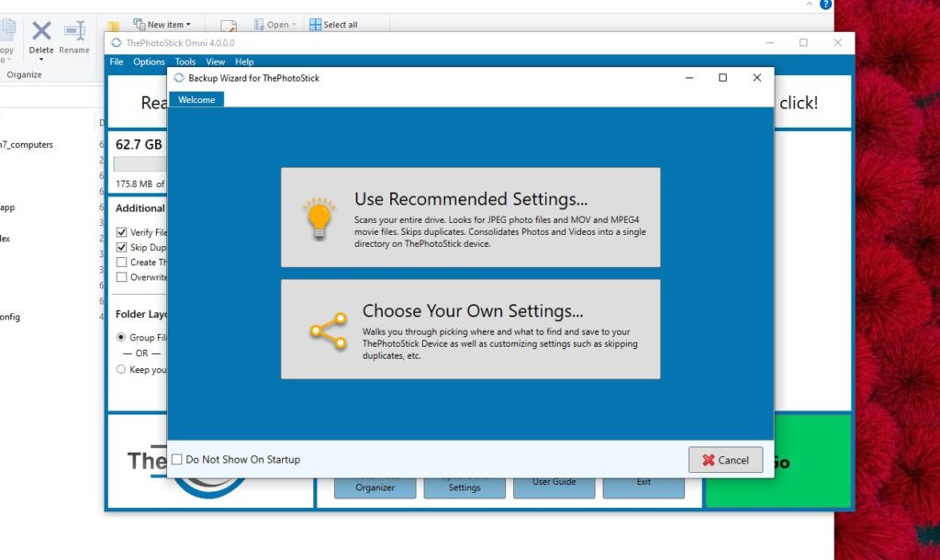Open the Delete dropdown arrow

pos(41,61)
